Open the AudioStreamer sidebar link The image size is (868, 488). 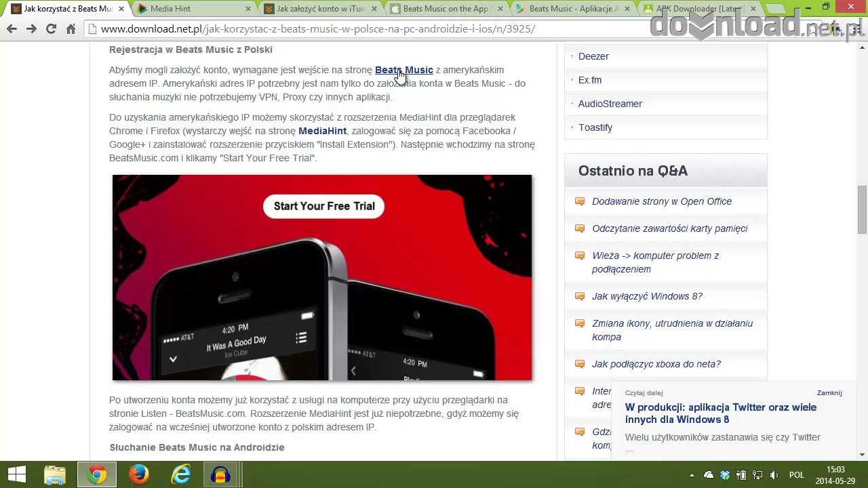(610, 104)
